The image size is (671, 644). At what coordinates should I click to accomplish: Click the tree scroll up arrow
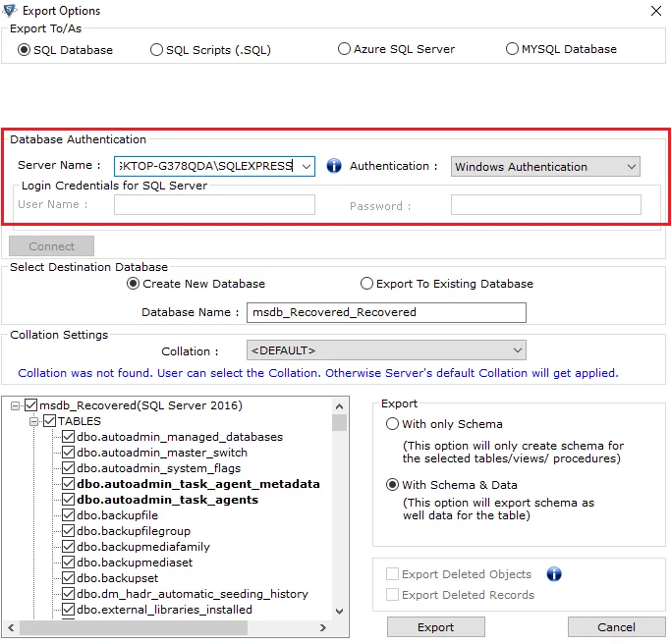tap(339, 406)
